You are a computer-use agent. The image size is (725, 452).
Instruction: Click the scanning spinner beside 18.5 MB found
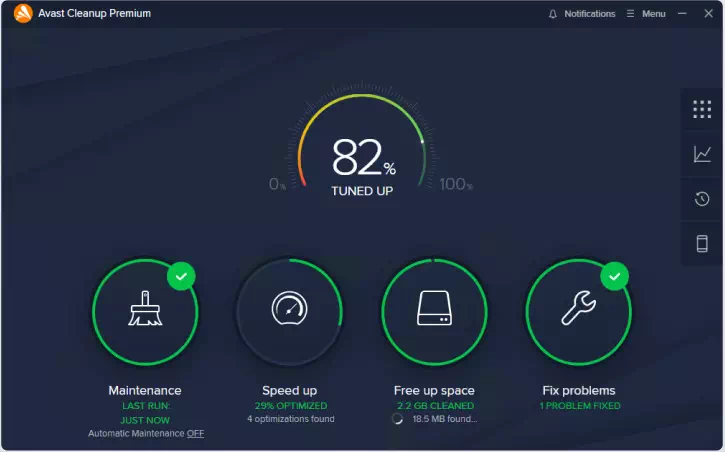tap(397, 419)
